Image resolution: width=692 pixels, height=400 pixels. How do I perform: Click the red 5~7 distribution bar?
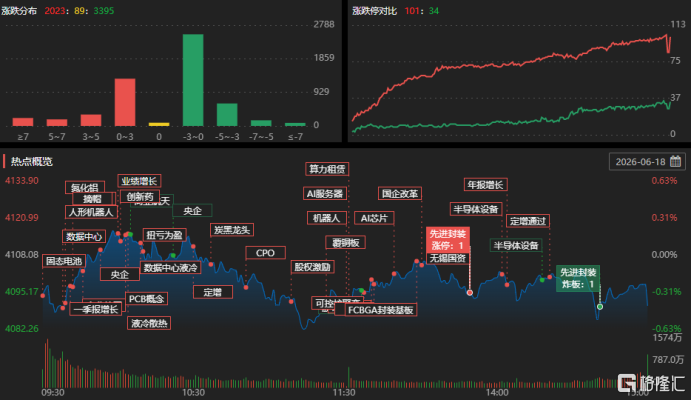click(57, 123)
